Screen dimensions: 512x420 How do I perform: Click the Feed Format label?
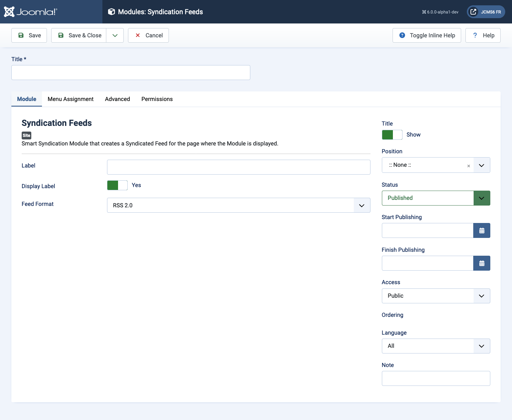(x=38, y=204)
